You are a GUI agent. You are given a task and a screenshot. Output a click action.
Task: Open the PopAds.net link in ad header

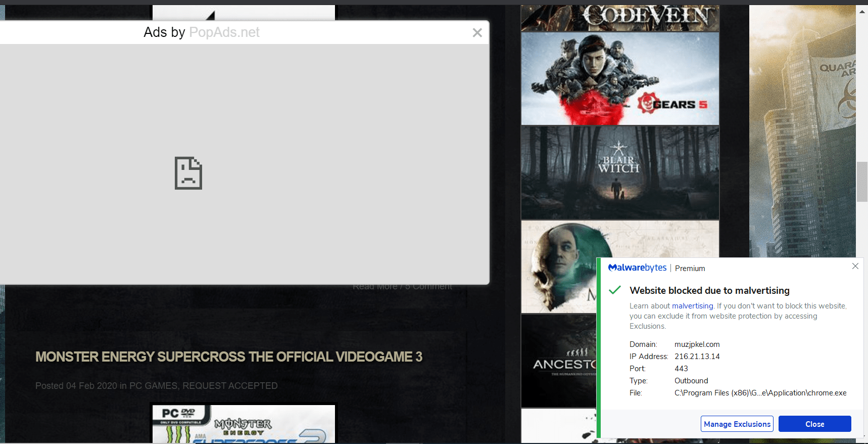click(224, 32)
